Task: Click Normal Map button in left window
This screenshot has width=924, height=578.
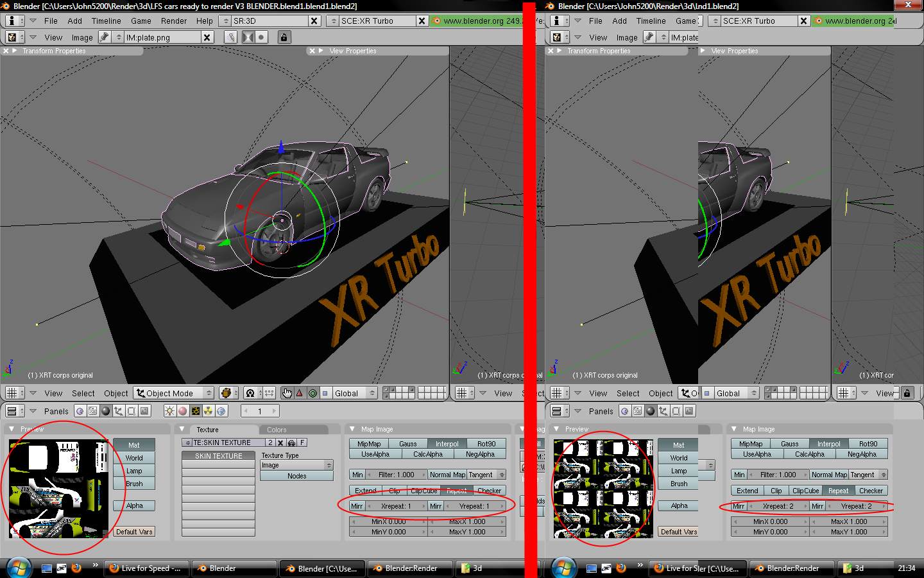Action: point(447,475)
